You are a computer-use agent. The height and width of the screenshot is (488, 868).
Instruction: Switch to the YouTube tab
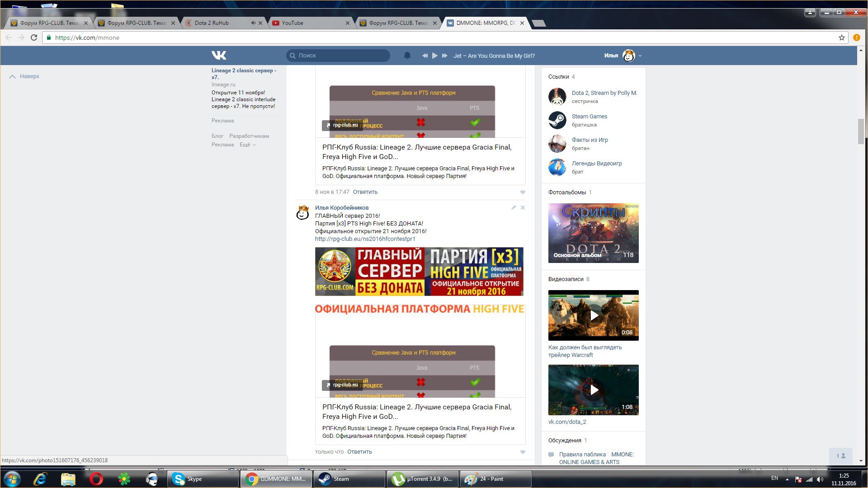pos(292,23)
